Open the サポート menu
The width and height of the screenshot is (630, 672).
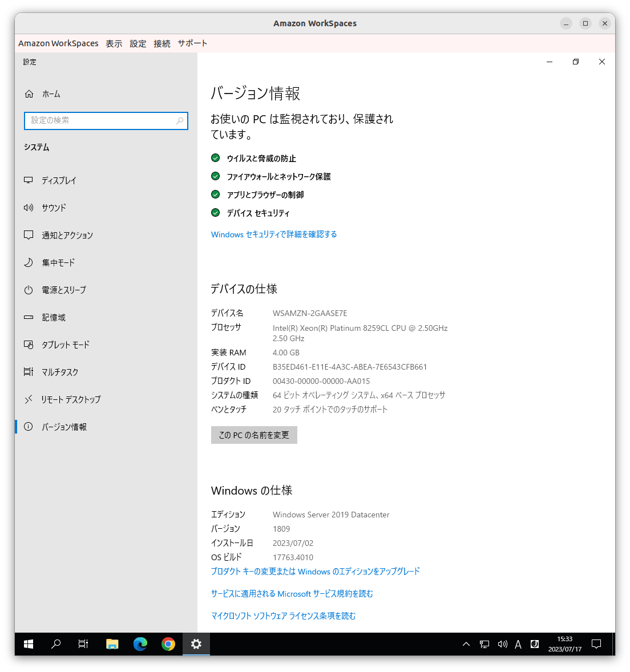click(192, 43)
